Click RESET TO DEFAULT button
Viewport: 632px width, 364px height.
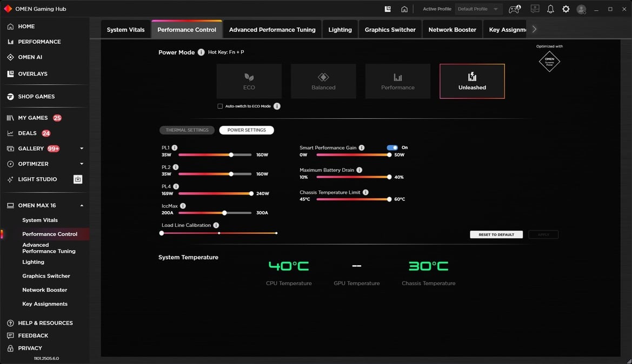click(496, 235)
